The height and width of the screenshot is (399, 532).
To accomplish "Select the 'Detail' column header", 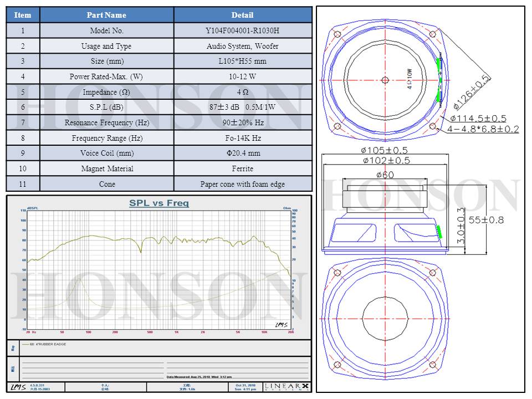I will [243, 15].
